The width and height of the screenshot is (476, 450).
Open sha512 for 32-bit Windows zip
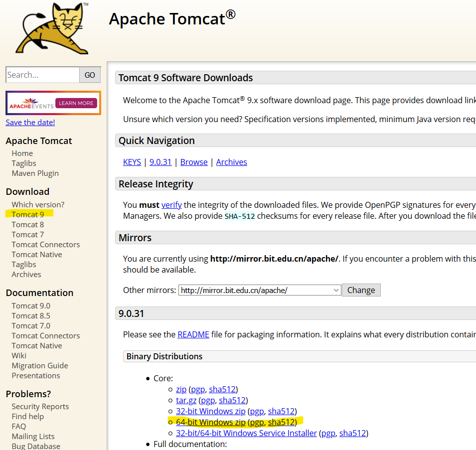pos(282,411)
